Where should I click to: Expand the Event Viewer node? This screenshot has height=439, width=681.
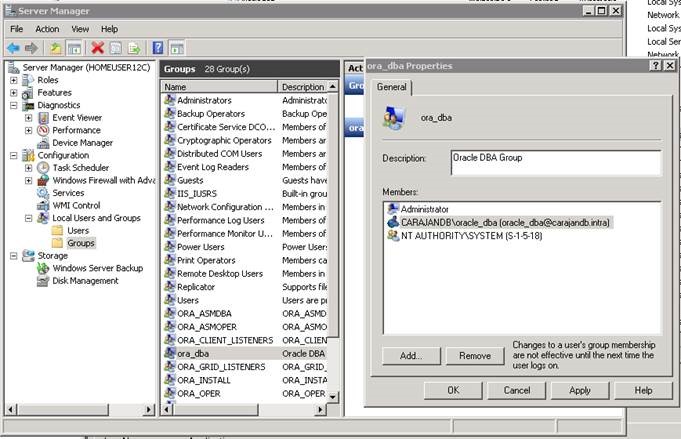pyautogui.click(x=29, y=118)
